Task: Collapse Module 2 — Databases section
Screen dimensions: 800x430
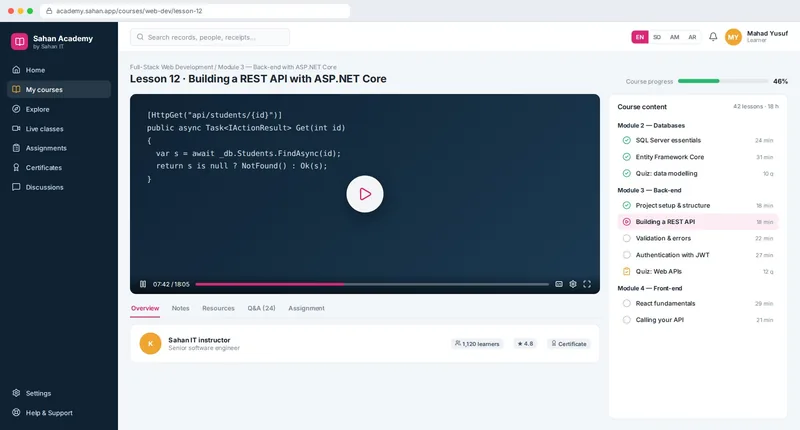Action: (x=651, y=125)
